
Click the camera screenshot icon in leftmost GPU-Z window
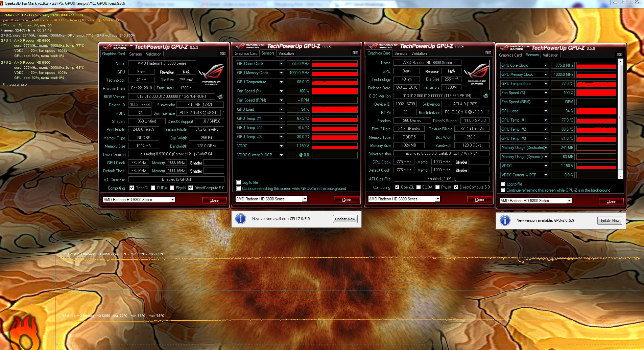coord(222,53)
